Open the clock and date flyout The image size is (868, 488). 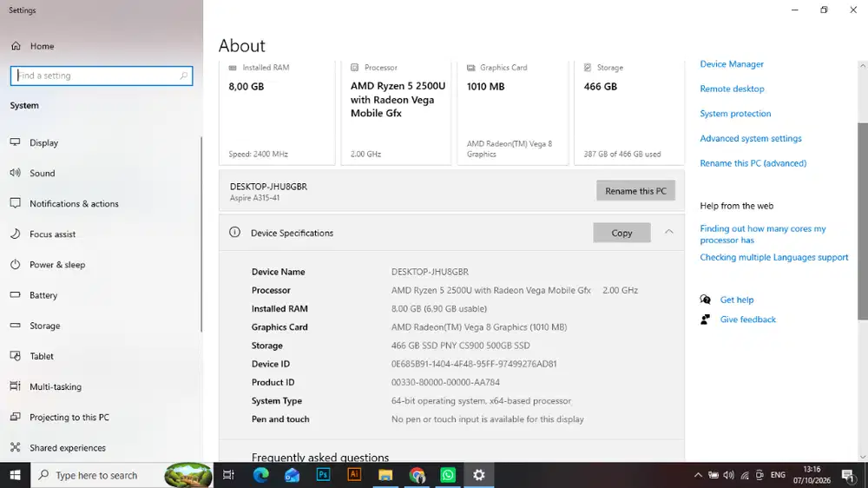[812, 475]
